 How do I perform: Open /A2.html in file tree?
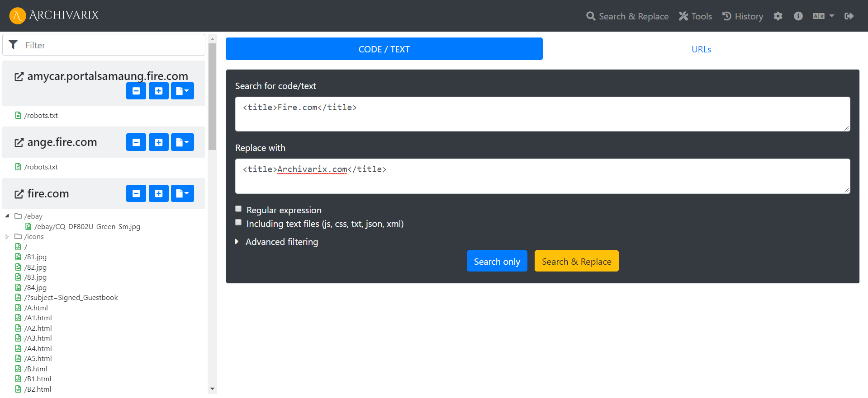click(x=38, y=328)
